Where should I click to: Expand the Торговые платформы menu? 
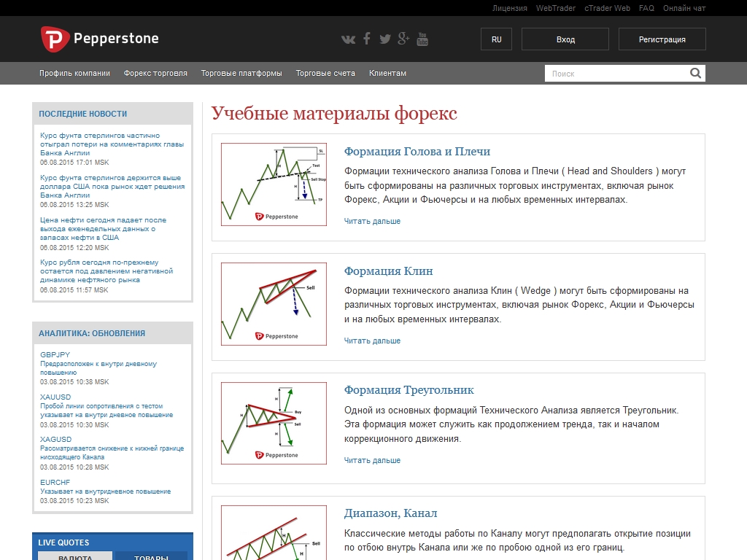241,73
